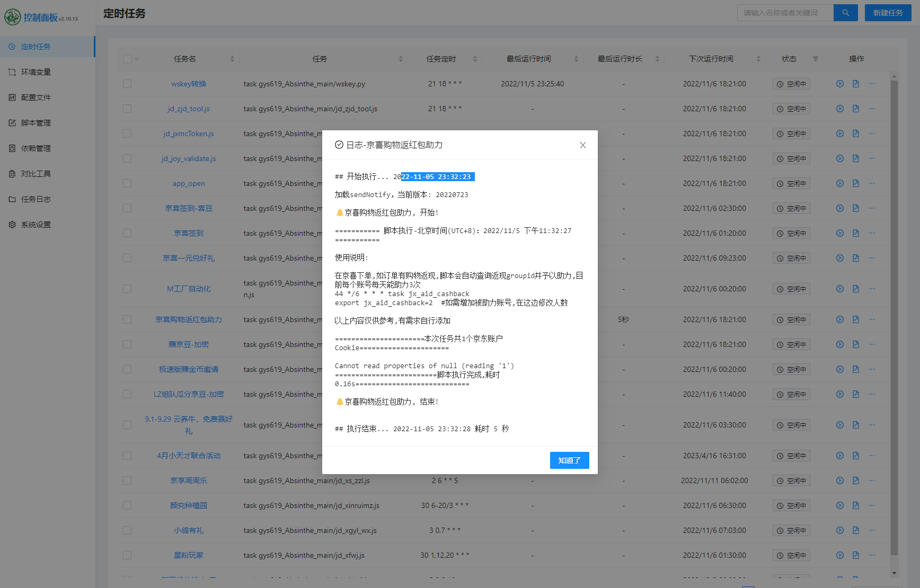Tick the checkbox for wskey转换 row
Viewport: 920px width, 588px height.
pos(127,84)
